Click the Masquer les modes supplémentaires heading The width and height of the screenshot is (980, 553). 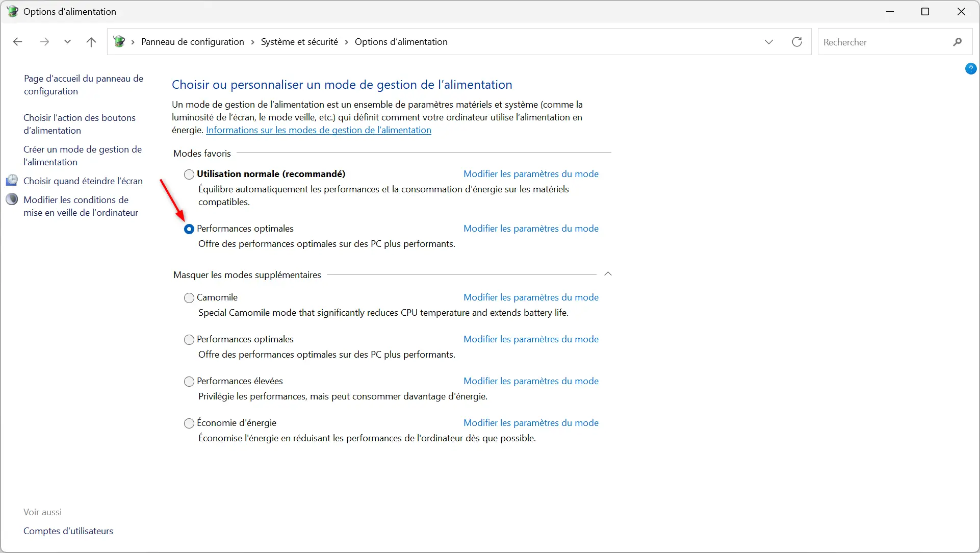click(x=247, y=274)
